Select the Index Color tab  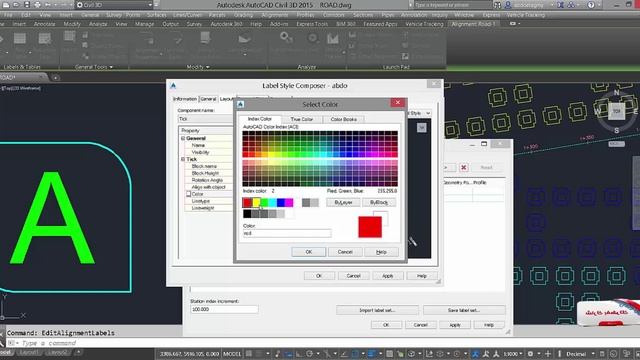click(260, 119)
